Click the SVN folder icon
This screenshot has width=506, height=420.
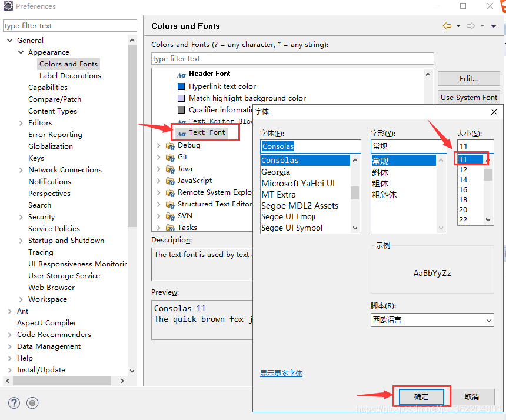(170, 216)
